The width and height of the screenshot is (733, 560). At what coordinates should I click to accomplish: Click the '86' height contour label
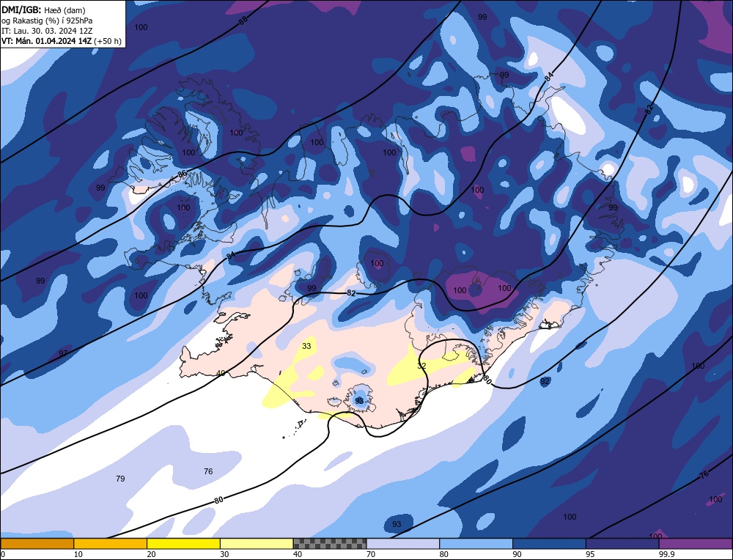tap(182, 174)
